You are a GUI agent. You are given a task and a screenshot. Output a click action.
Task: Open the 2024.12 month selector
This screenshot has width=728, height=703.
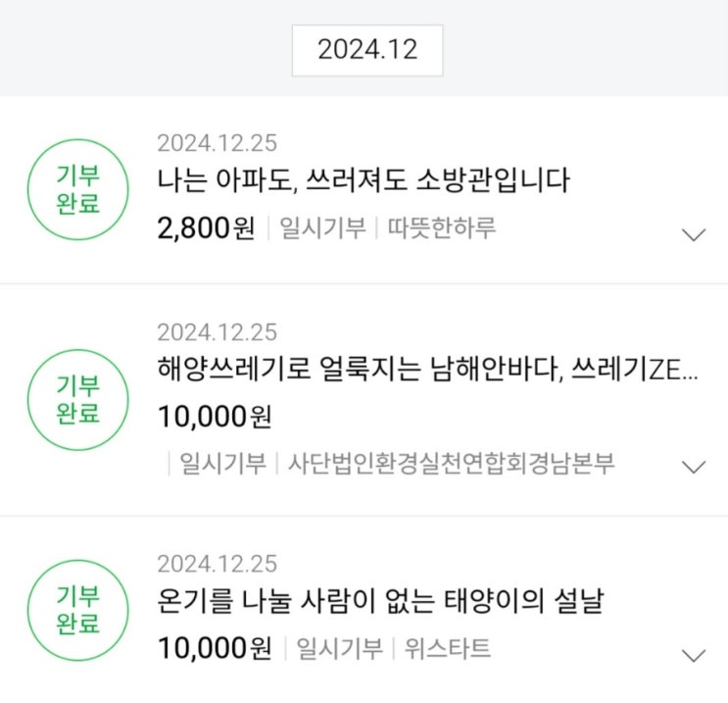click(x=366, y=50)
